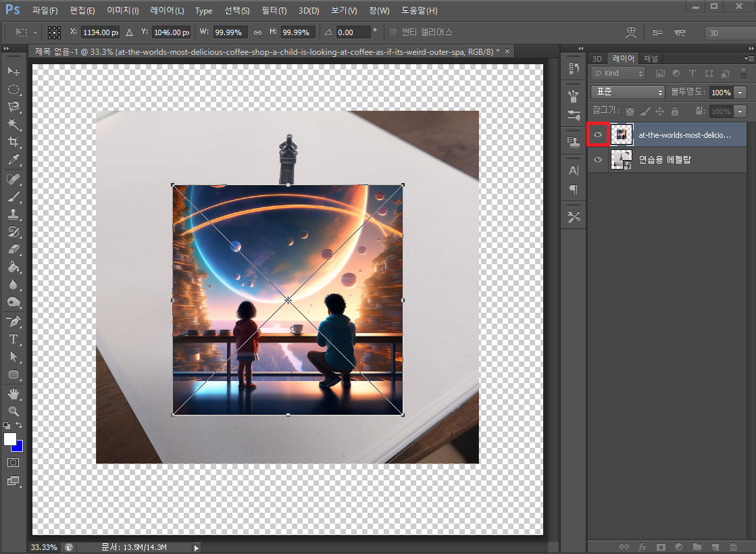Toggle lock all padlock icon
The width and height of the screenshot is (756, 554).
pos(675,111)
